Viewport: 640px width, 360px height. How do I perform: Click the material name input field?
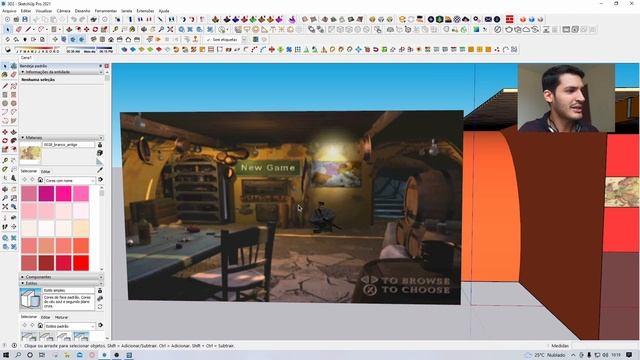[68, 144]
